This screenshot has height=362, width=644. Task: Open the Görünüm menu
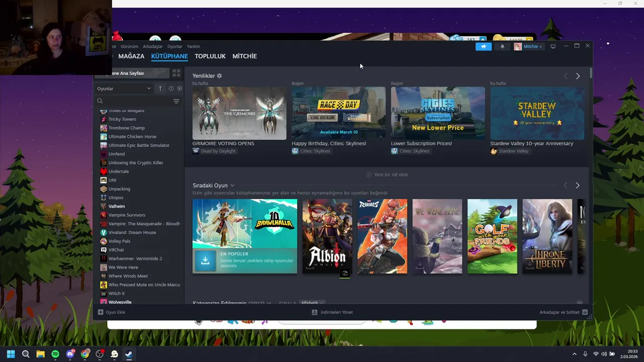pos(129,46)
